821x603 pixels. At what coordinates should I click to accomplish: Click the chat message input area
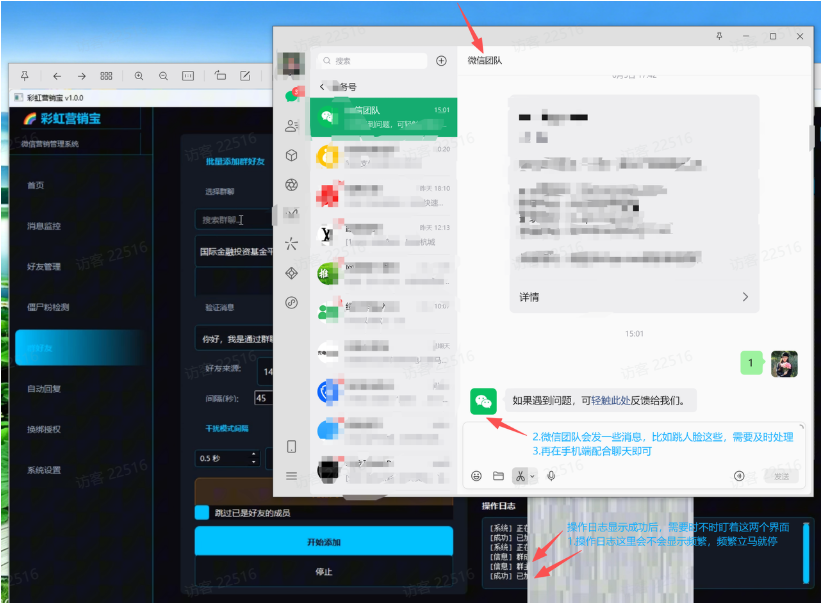[634, 445]
